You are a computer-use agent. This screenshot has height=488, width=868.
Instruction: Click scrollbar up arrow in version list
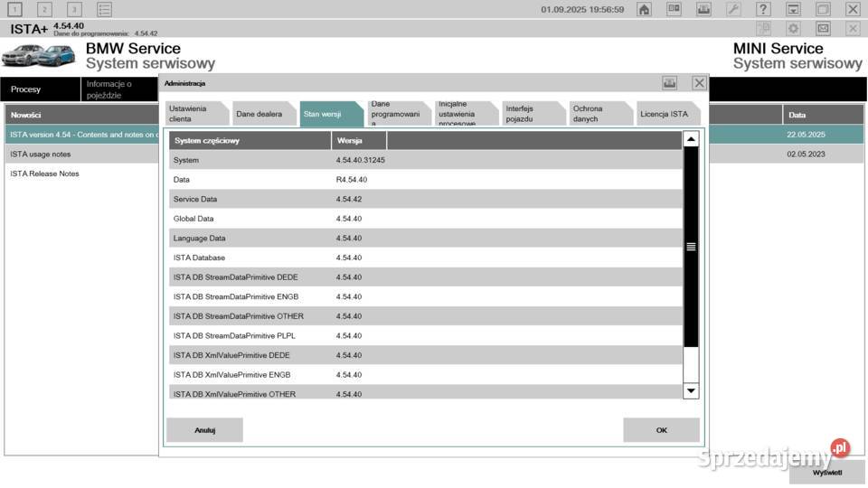pos(691,139)
